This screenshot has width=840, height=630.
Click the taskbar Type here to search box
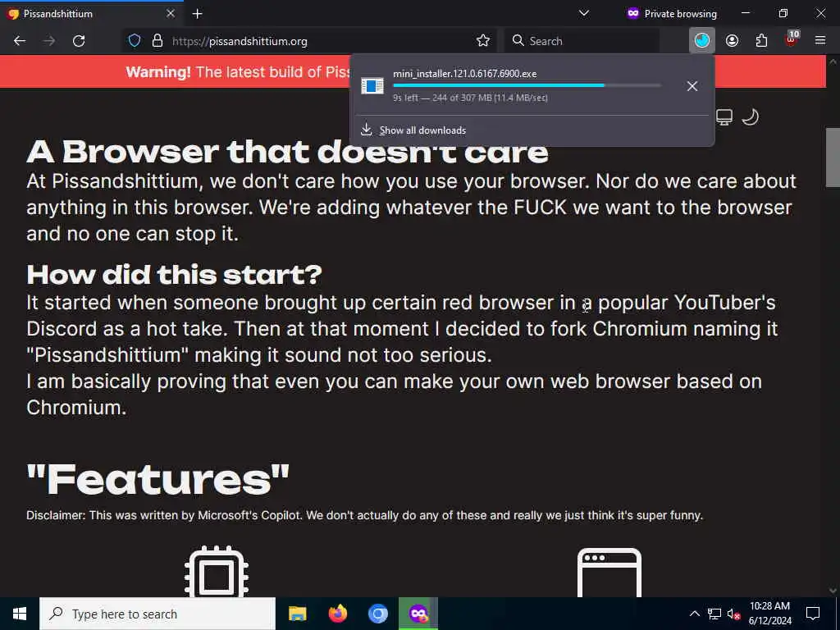tap(157, 614)
